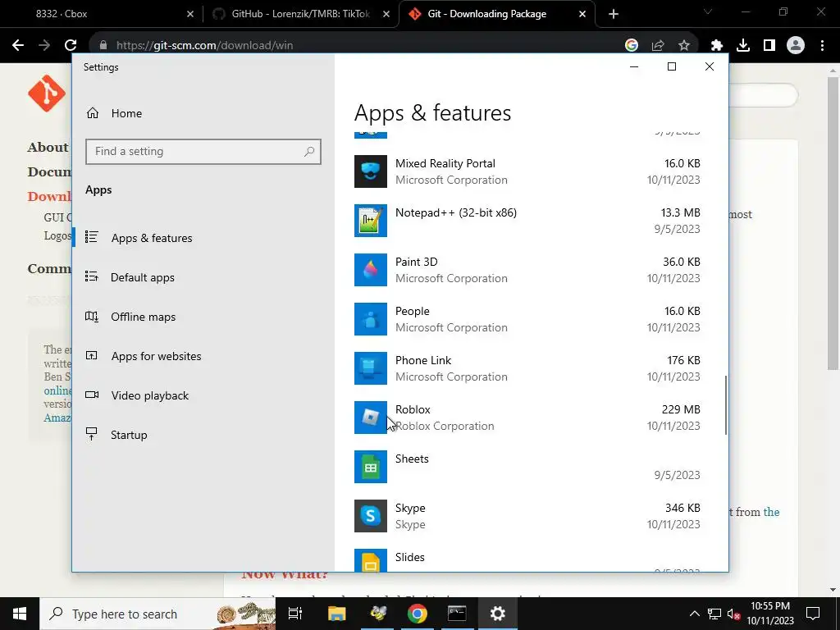Close the GitHub Lorenzik/TMRB tab

pos(386,14)
